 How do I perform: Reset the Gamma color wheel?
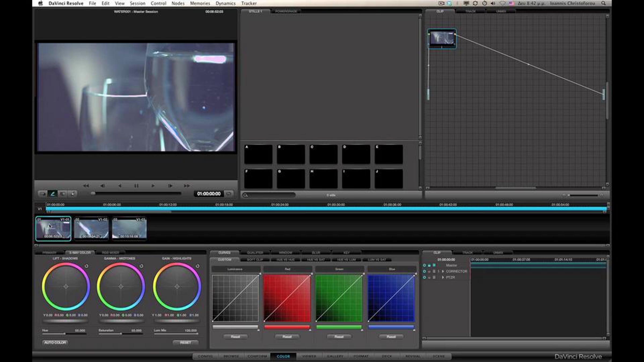click(141, 266)
